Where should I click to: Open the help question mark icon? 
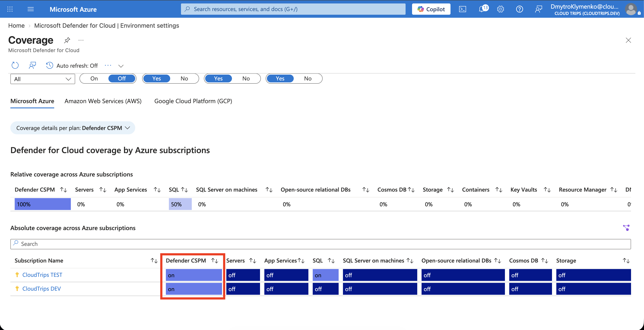click(520, 9)
